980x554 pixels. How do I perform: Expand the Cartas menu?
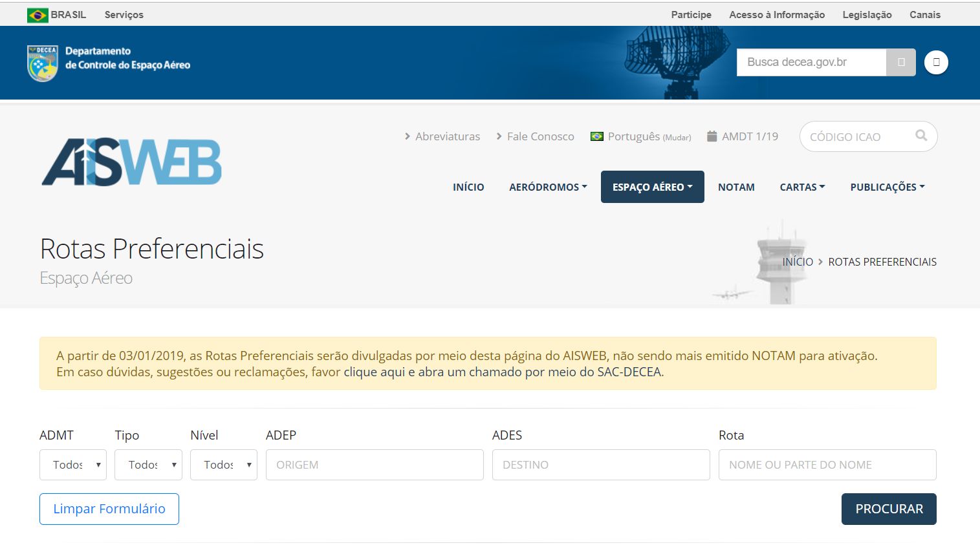[x=802, y=187]
